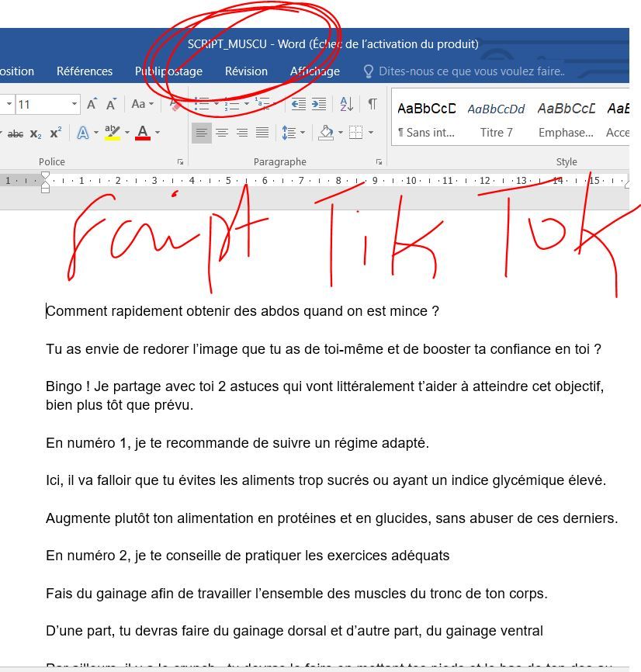
Task: Click the line 'En numéro 2, je te conseille'
Action: 248,556
